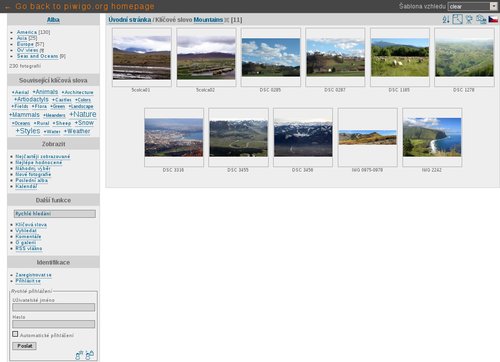Open the calendar view icon
500x362 pixels.
(481, 20)
